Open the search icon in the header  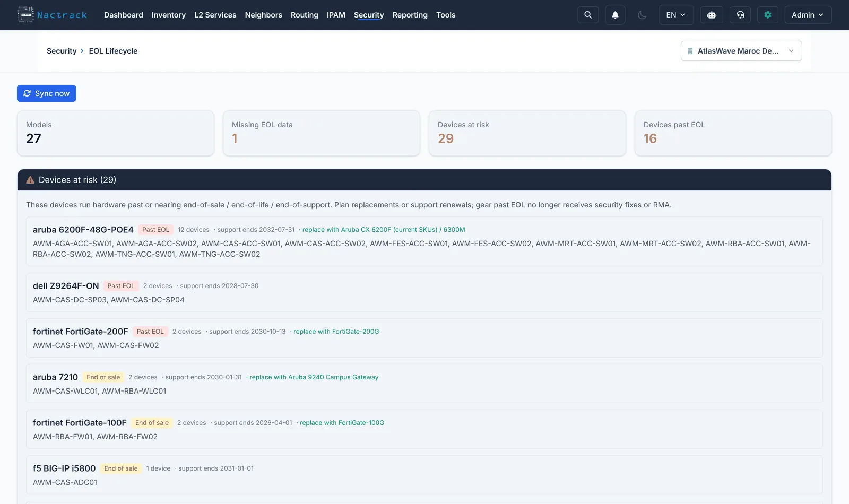pos(588,15)
